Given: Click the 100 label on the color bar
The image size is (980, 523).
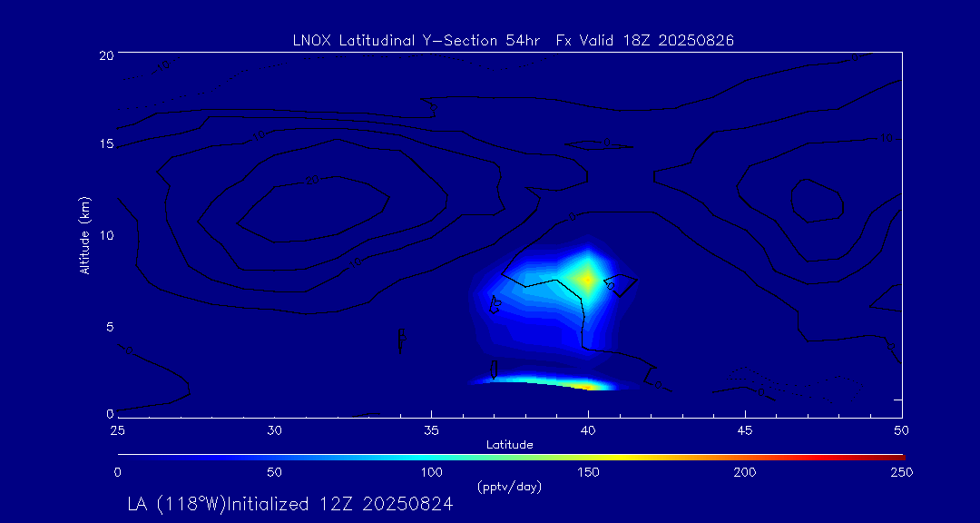Looking at the screenshot, I should (x=431, y=472).
